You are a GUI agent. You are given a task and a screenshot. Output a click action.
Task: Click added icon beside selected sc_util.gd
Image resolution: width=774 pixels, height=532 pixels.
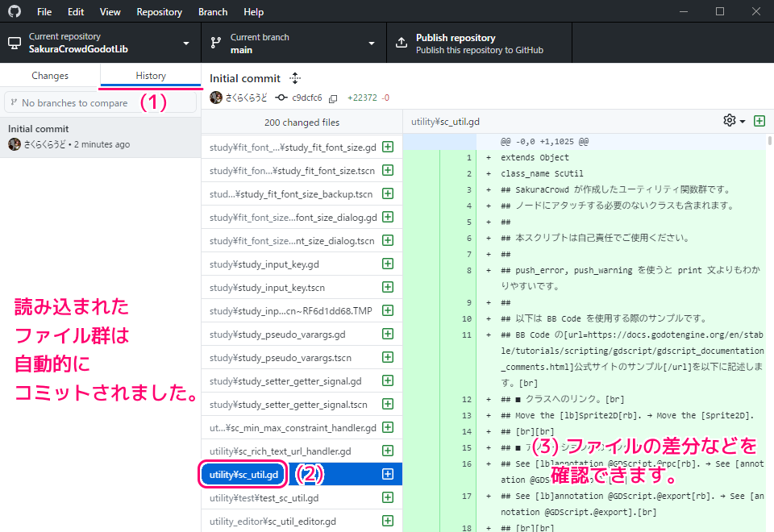[388, 474]
